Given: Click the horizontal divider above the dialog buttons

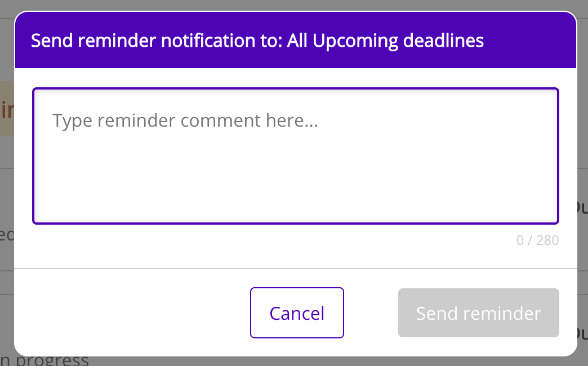Looking at the screenshot, I should pyautogui.click(x=295, y=269).
